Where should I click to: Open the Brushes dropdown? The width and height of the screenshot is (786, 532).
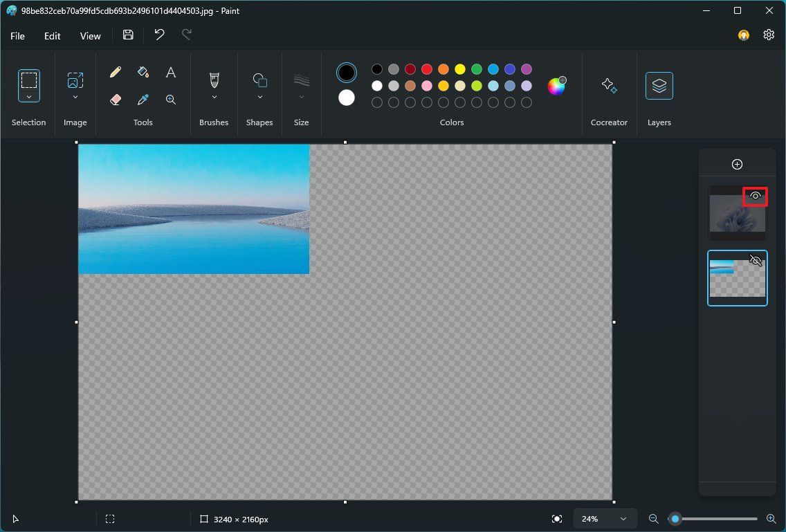214,95
